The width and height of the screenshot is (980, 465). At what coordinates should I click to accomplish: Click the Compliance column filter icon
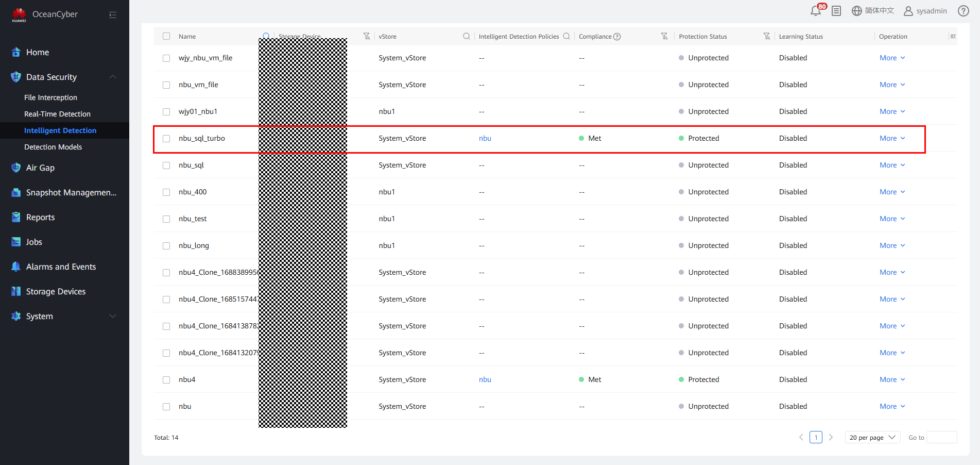(x=664, y=36)
